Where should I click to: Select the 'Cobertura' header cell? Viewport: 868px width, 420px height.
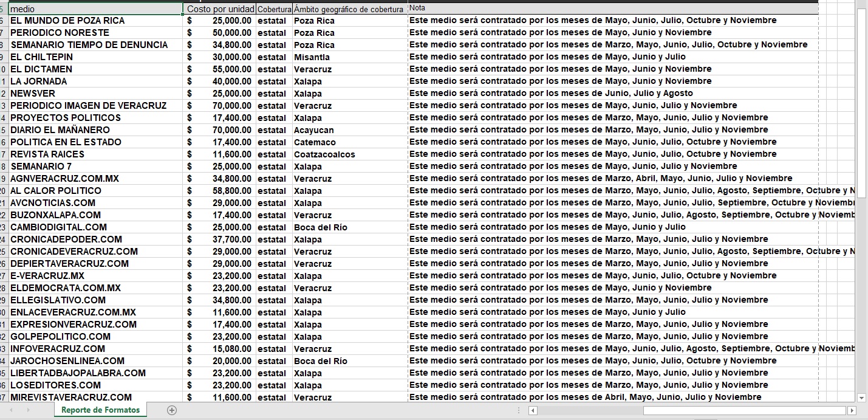(x=274, y=9)
